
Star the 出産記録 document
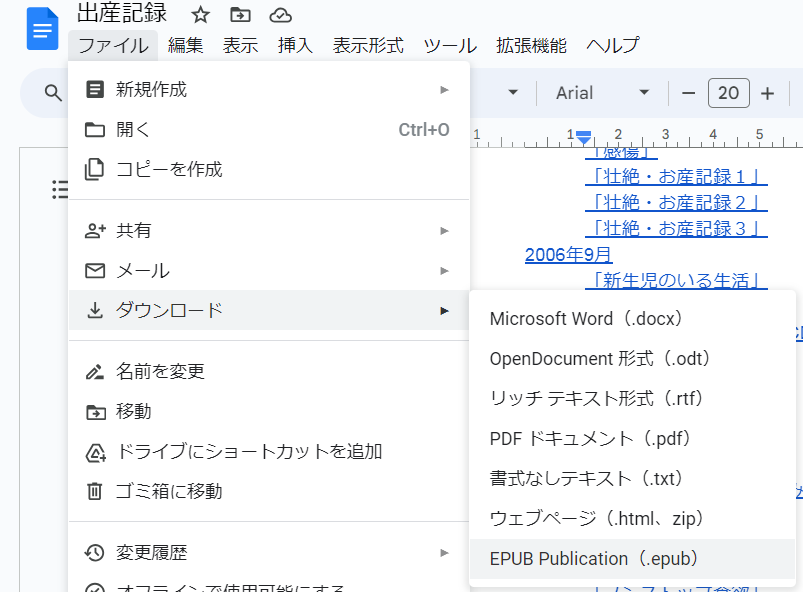tap(200, 15)
